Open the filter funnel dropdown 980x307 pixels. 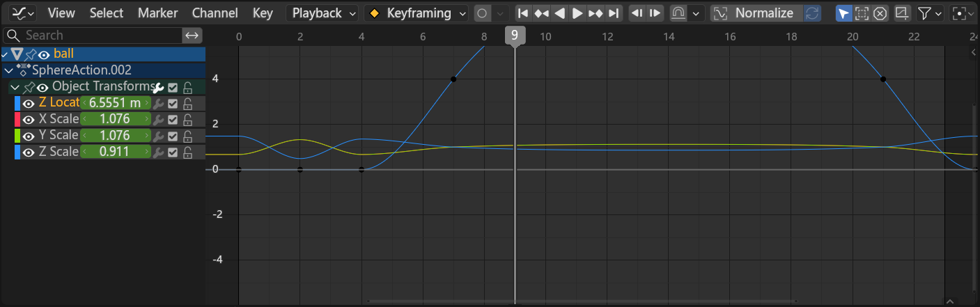pos(929,13)
